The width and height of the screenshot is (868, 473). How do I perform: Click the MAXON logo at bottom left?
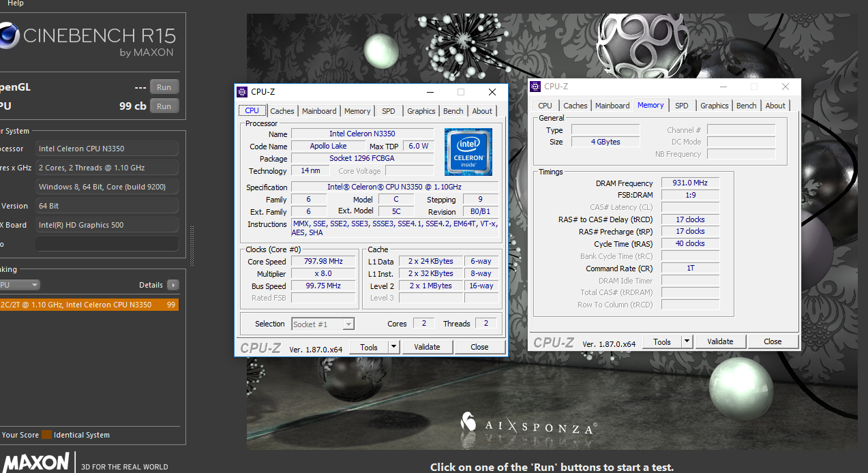coord(36,462)
